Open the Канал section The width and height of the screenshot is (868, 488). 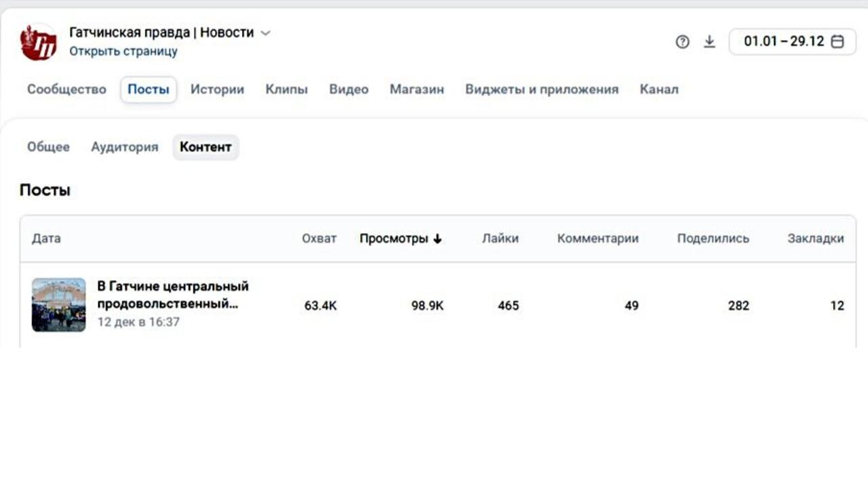coord(657,89)
